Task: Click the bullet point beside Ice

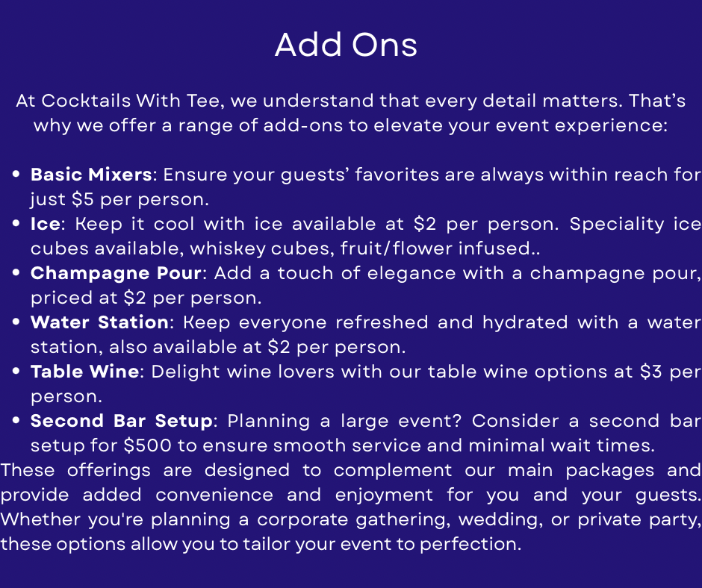Action: coord(16,223)
